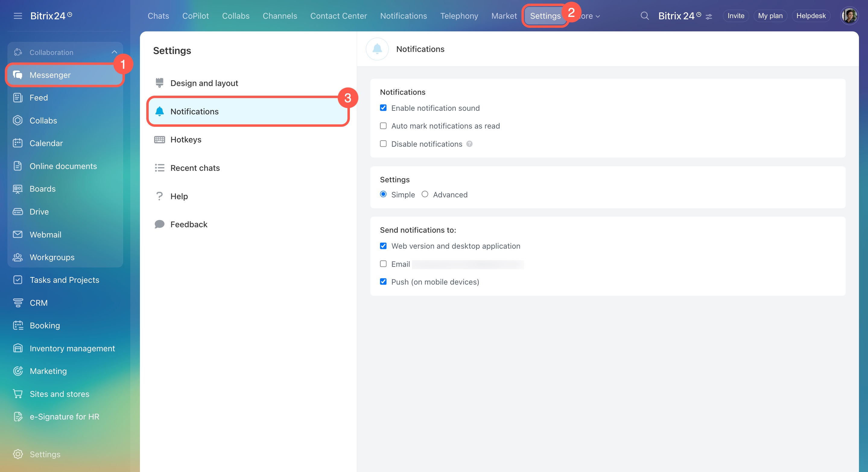Image resolution: width=868 pixels, height=472 pixels.
Task: Open the user profile avatar
Action: click(x=849, y=16)
